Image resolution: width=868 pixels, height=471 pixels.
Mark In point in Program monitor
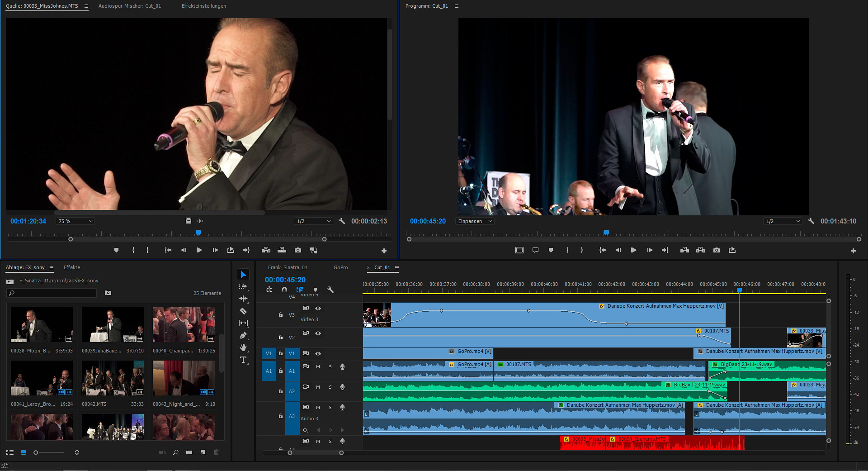(x=567, y=250)
